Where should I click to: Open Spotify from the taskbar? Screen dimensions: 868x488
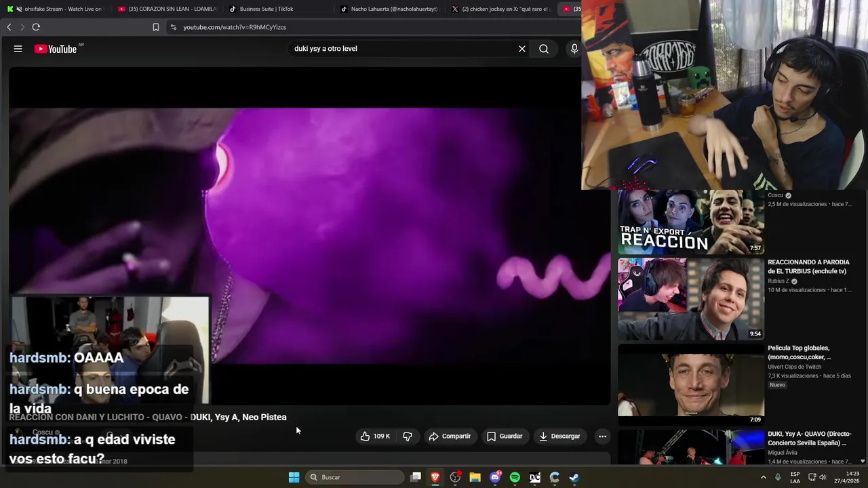point(515,477)
